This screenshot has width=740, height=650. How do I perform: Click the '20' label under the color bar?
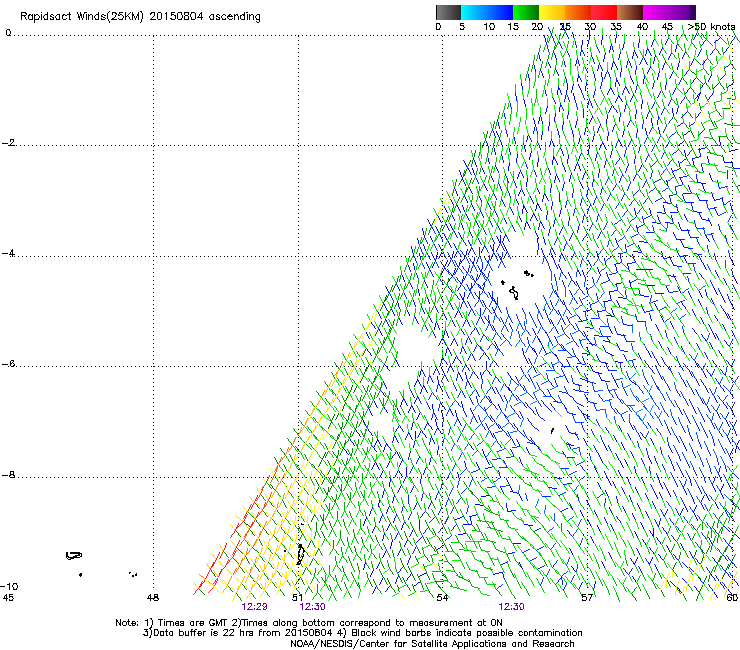click(x=537, y=27)
